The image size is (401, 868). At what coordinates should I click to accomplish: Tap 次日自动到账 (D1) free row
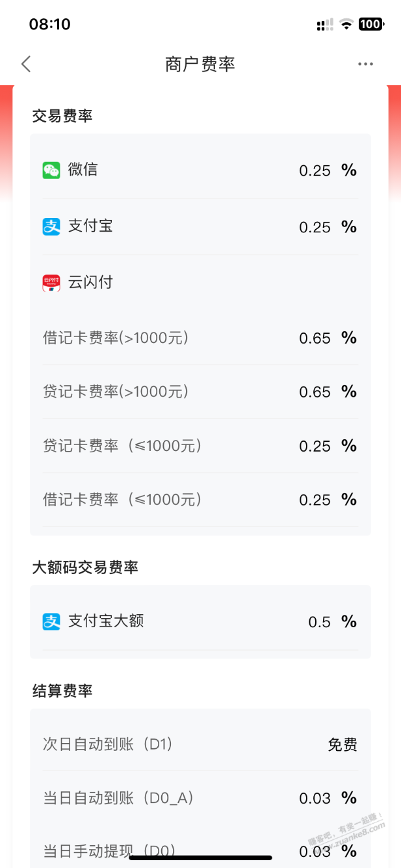click(x=200, y=744)
